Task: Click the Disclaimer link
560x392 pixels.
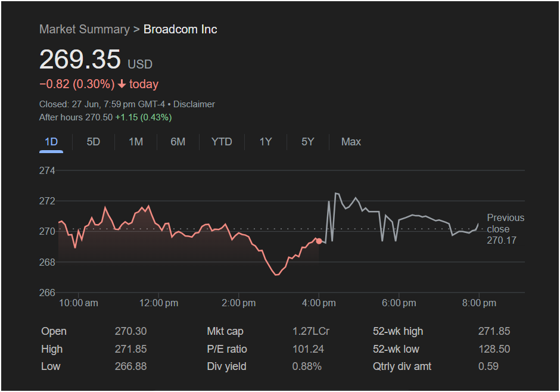Action: [x=194, y=104]
